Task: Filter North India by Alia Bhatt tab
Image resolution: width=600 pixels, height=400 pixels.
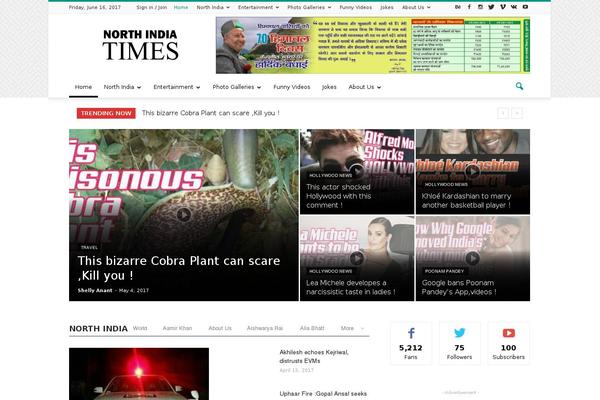Action: tap(312, 328)
